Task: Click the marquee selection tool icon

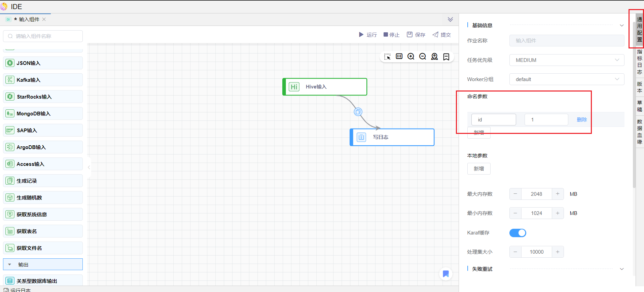Action: [x=387, y=57]
